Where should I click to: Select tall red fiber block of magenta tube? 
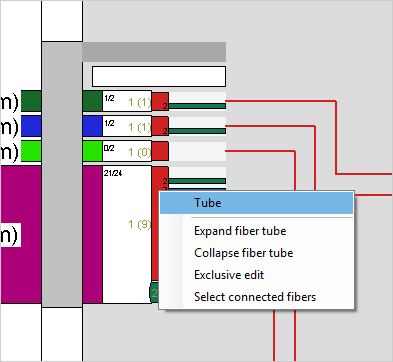(156, 223)
